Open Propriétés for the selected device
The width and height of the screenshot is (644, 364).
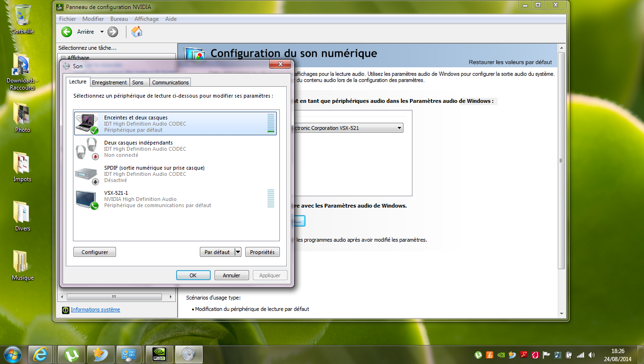tap(262, 252)
